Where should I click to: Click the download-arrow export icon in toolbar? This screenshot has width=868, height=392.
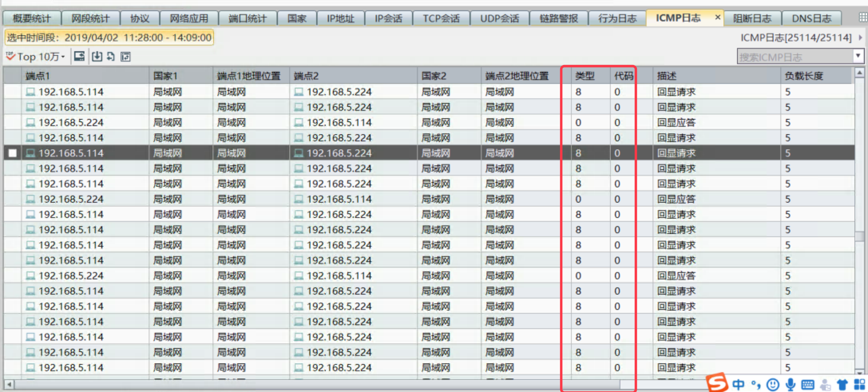(97, 57)
